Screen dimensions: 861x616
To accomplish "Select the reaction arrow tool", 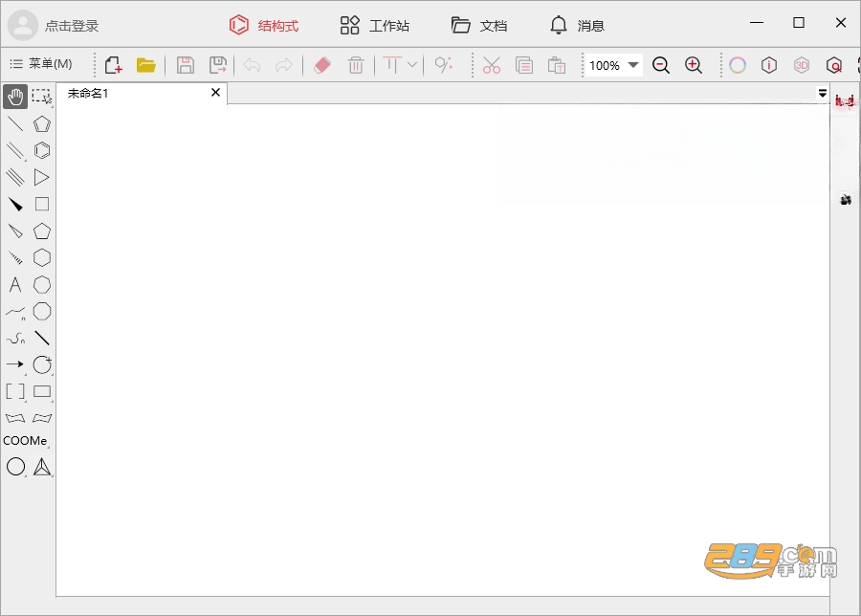I will 15,364.
